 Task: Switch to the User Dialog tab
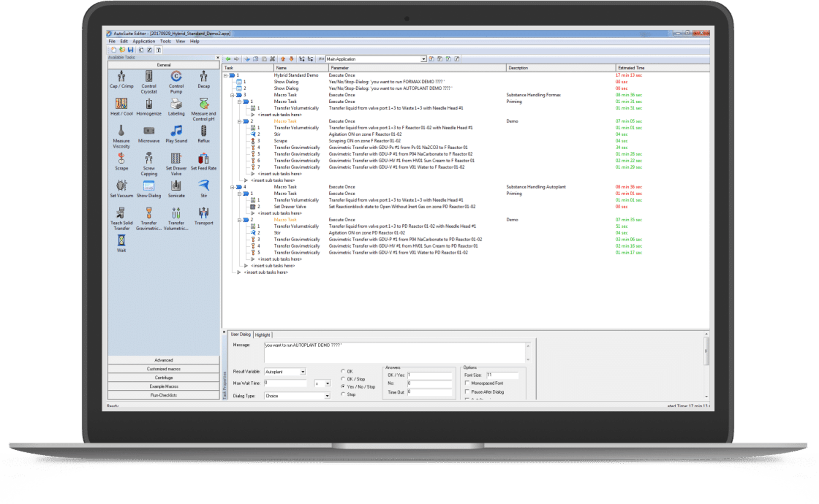tap(241, 334)
